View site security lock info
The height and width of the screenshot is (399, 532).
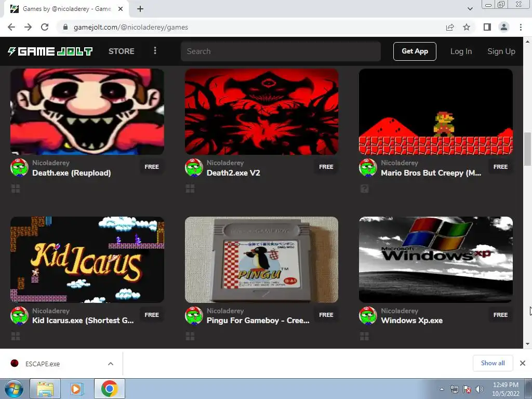coord(65,27)
